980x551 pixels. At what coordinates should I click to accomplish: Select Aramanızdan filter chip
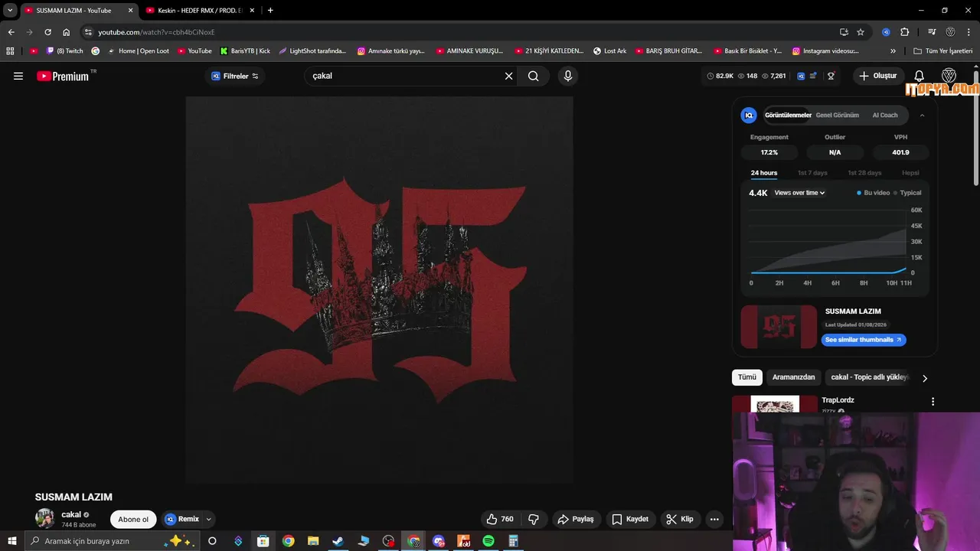pos(793,377)
